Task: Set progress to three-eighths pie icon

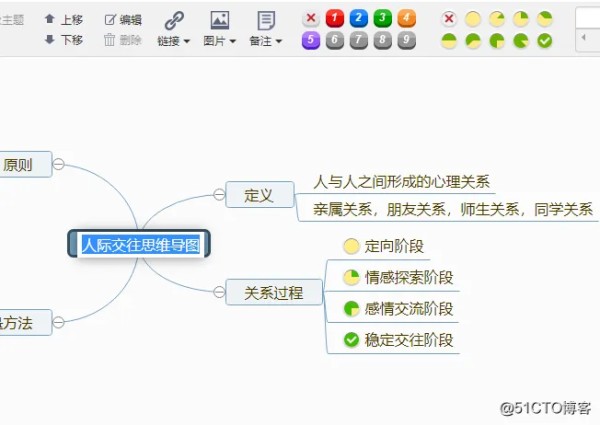Action: click(545, 19)
